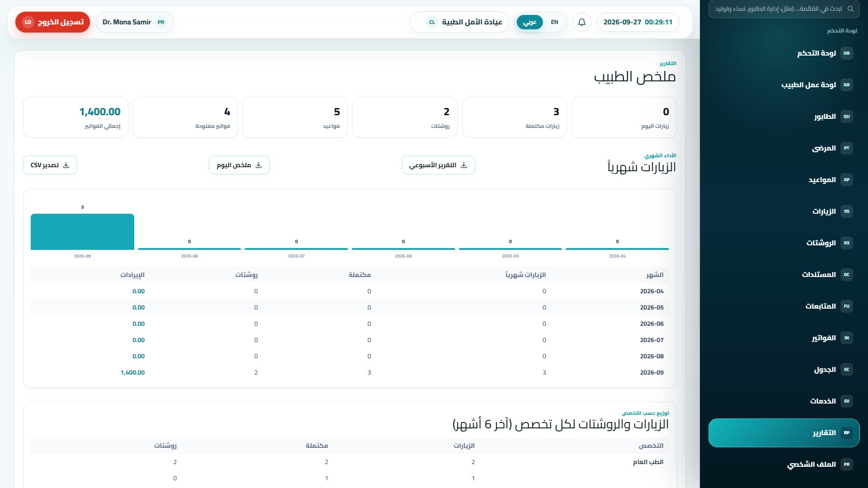Click the QU queue badge icon
This screenshot has height=488, width=868.
click(x=847, y=117)
